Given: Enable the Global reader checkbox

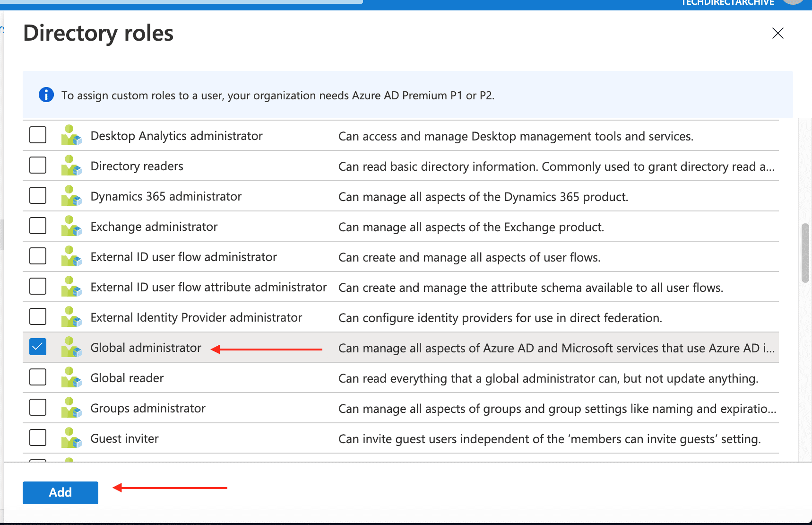Looking at the screenshot, I should 38,377.
